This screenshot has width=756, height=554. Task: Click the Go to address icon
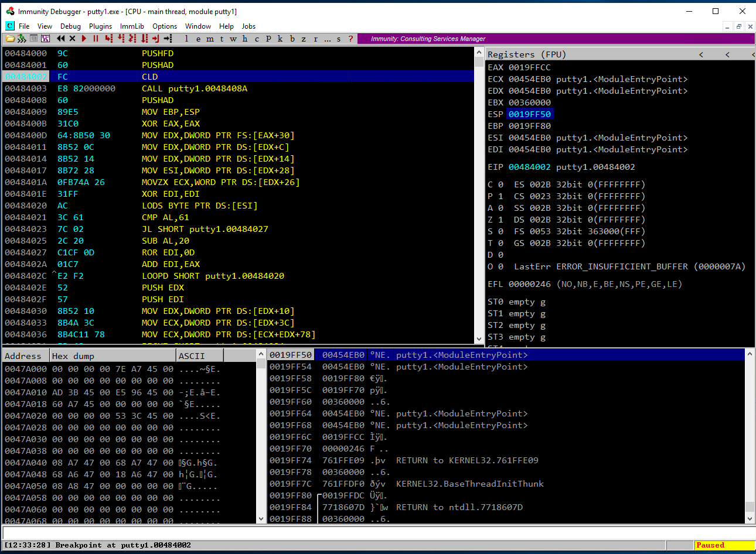click(x=168, y=39)
